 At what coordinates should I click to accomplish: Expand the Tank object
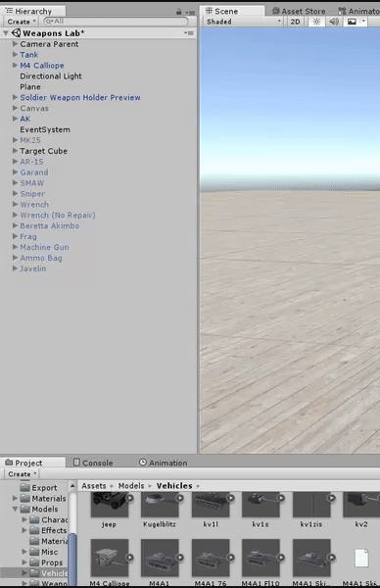click(15, 55)
